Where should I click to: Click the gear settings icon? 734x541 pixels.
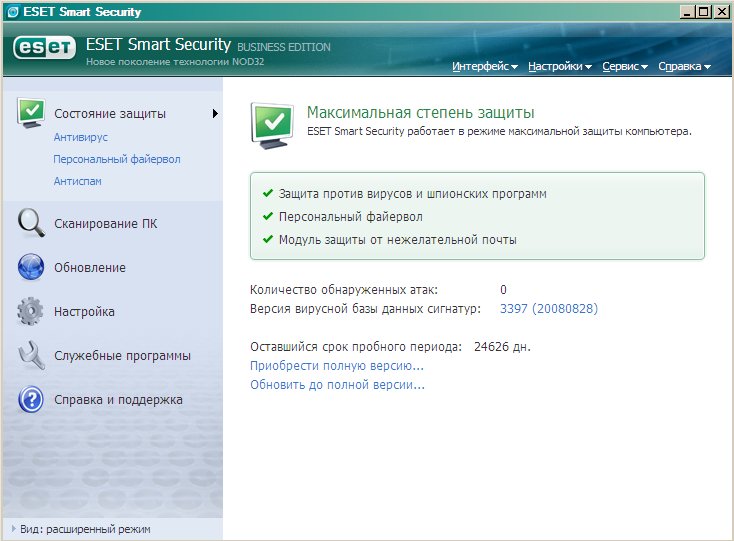(x=30, y=311)
